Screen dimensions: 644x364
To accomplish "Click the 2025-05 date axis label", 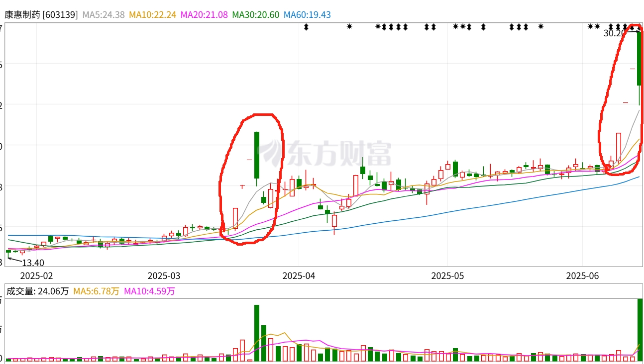I will click(x=447, y=275).
